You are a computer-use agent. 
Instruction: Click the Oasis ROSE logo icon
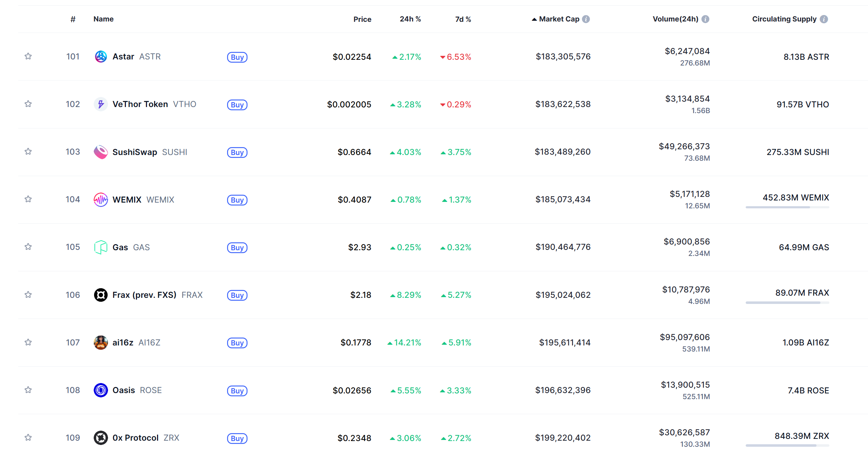[100, 390]
